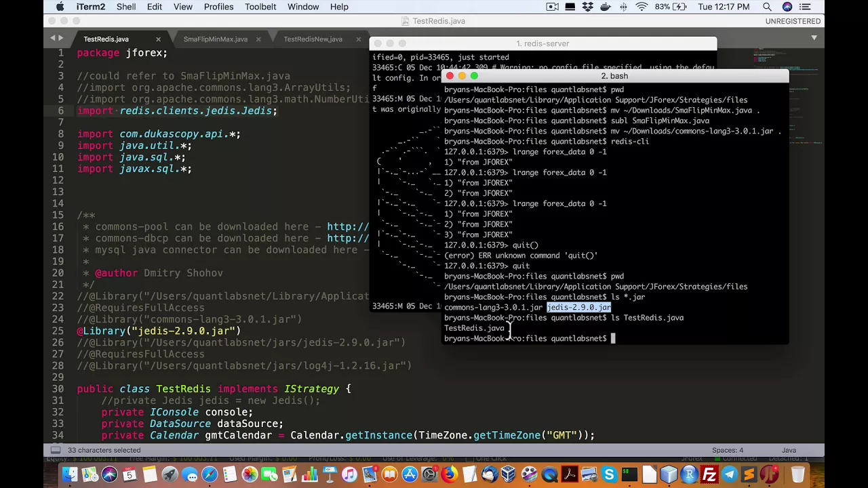Click the 2. bash window title bar
This screenshot has width=868, height=488.
click(614, 76)
